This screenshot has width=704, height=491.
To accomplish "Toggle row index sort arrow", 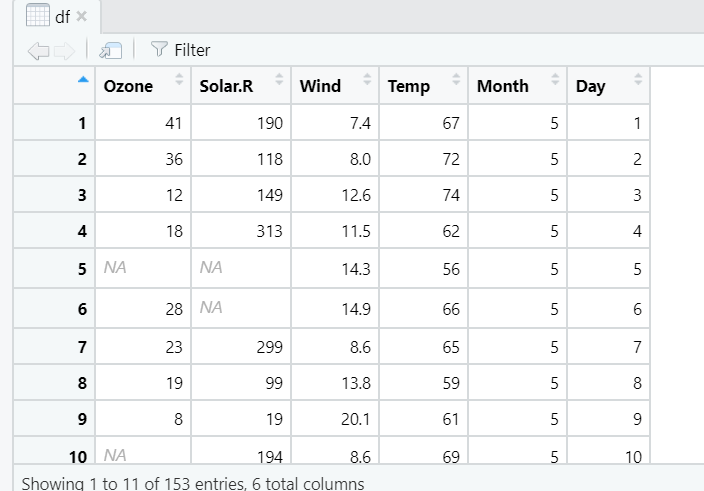I will (x=83, y=80).
